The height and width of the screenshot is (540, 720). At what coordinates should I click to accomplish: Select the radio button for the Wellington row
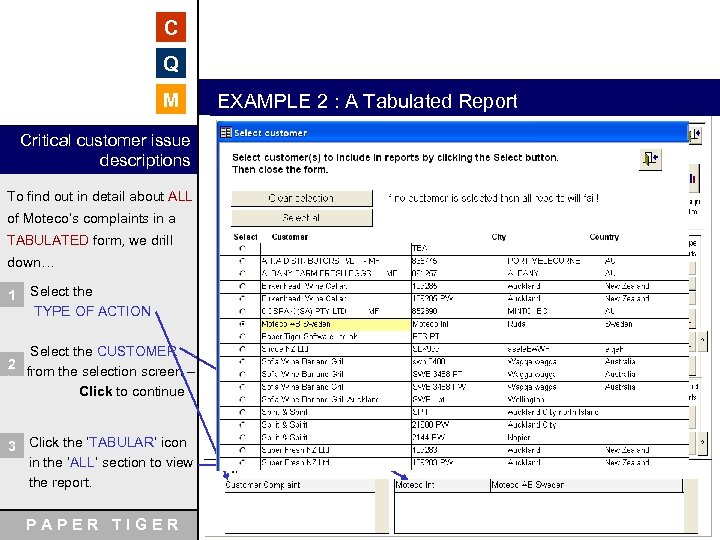[x=242, y=399]
